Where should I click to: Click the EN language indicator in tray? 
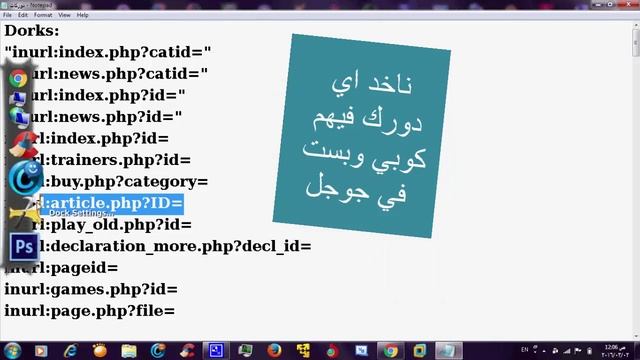[524, 350]
